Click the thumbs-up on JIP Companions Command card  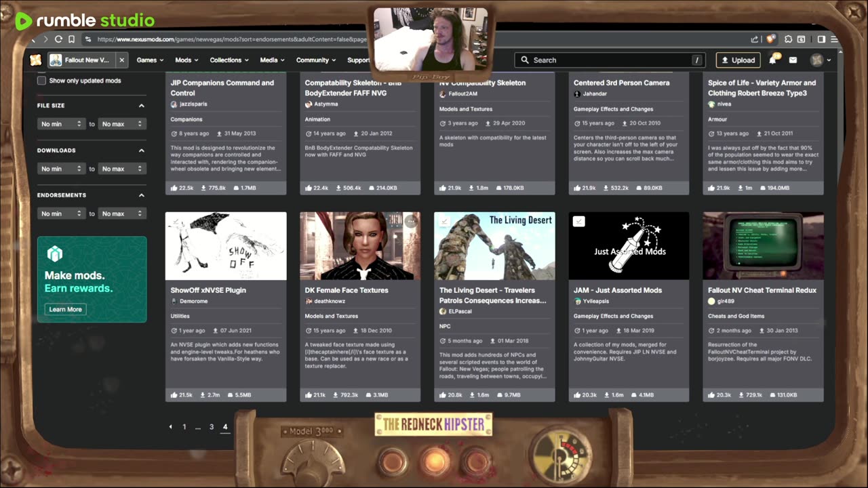[x=174, y=187]
